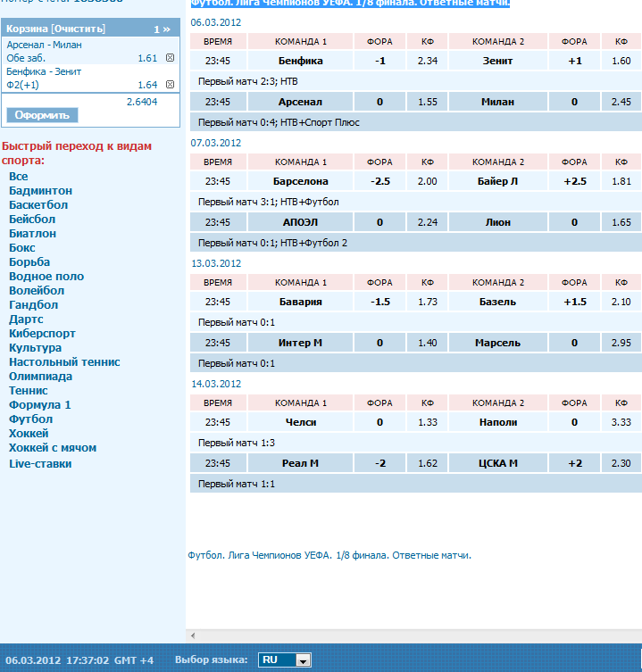
Task: Click the bottom Лига Чемпионов УЕФА link
Action: (x=329, y=555)
